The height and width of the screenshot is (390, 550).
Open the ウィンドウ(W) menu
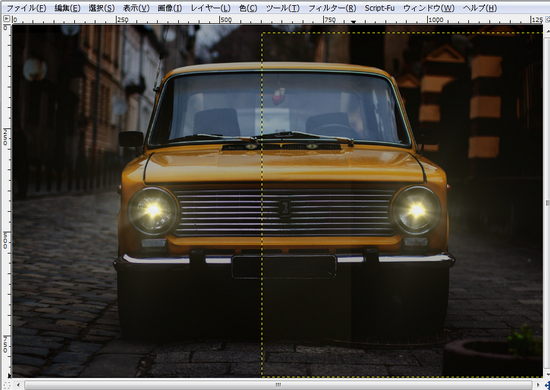(x=428, y=8)
